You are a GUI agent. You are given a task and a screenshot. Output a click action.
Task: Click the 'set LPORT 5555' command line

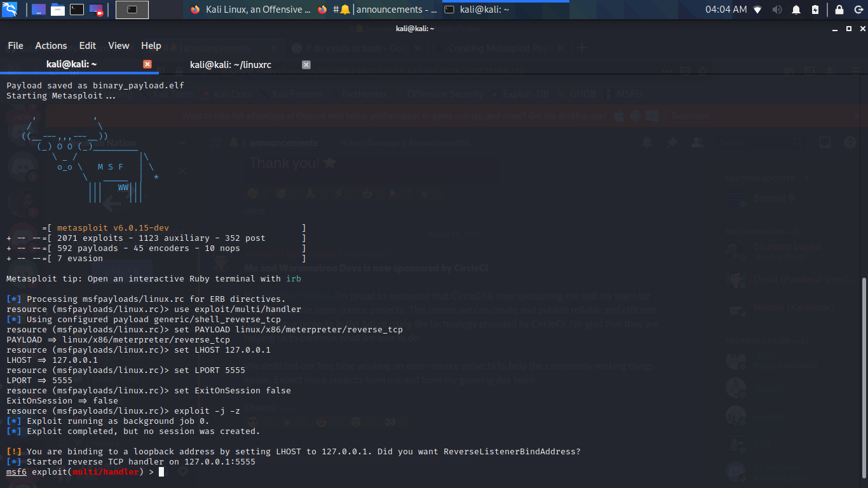click(126, 370)
